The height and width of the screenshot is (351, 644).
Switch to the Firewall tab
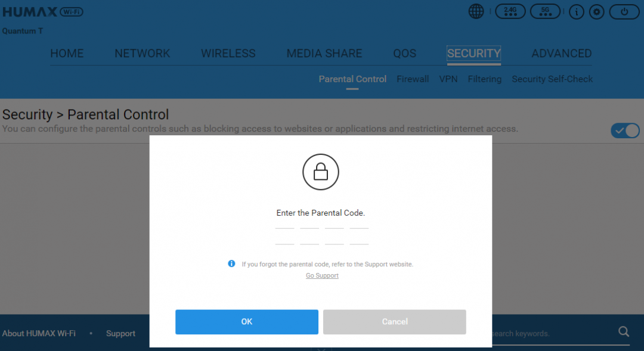pyautogui.click(x=413, y=79)
